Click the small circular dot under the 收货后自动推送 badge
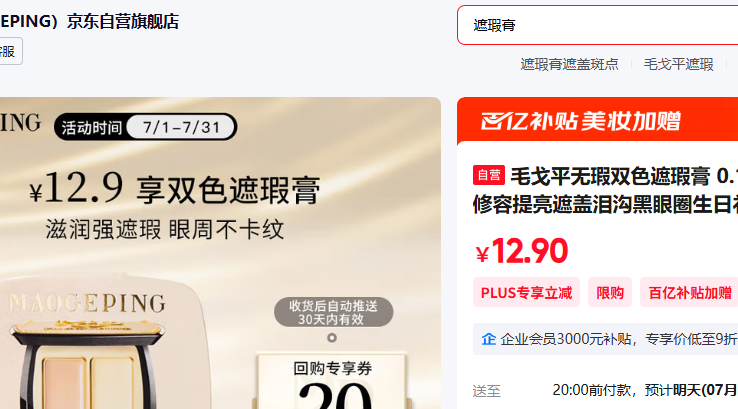 [332, 337]
